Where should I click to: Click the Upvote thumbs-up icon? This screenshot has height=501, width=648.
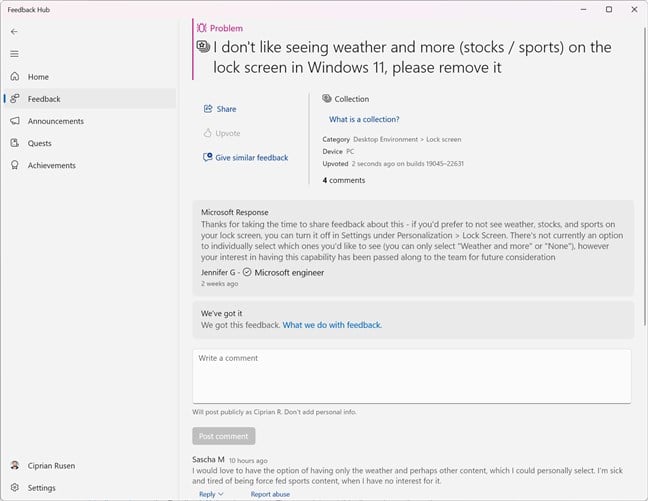click(207, 133)
